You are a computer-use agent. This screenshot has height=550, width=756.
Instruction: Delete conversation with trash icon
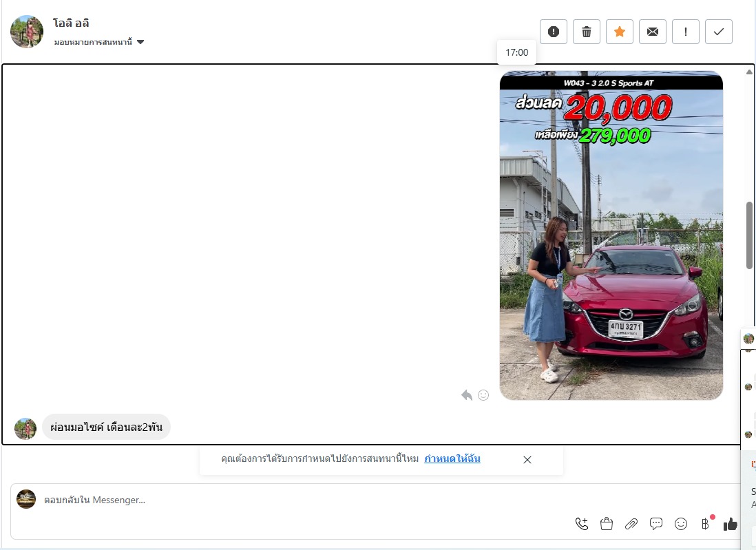[x=587, y=32]
